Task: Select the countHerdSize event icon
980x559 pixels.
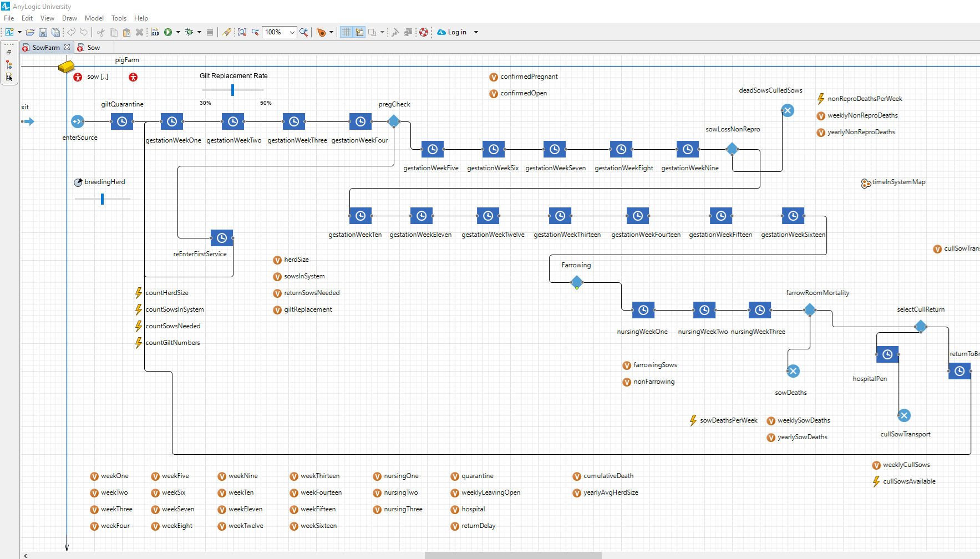Action: pyautogui.click(x=139, y=293)
